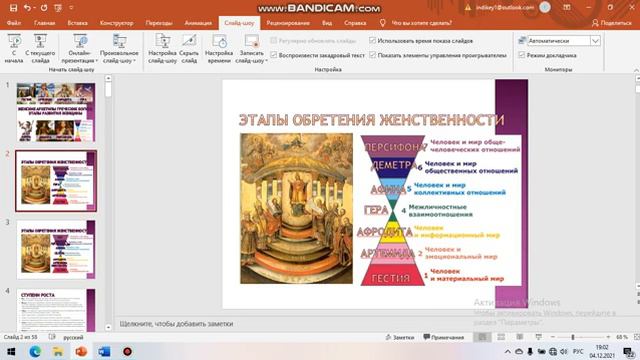
Task: Toggle 'Режим докладчика' checkbox
Action: pos(522,55)
